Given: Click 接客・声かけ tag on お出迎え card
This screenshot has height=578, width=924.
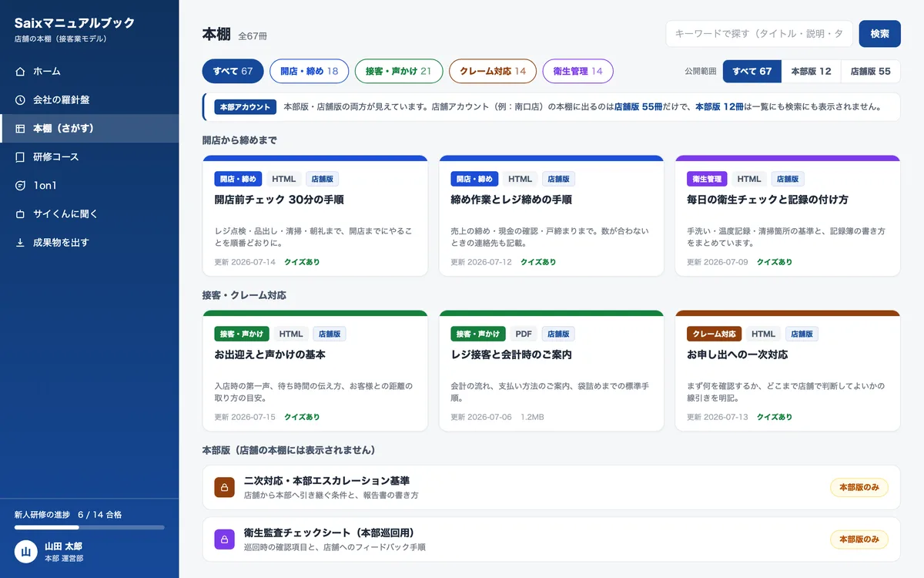Looking at the screenshot, I should click(242, 334).
